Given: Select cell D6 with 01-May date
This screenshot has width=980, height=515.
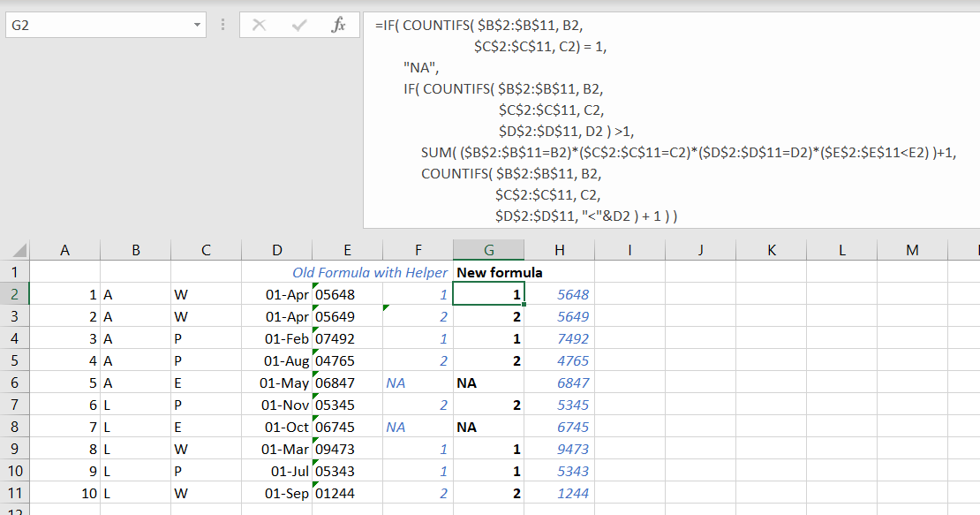Looking at the screenshot, I should [277, 382].
